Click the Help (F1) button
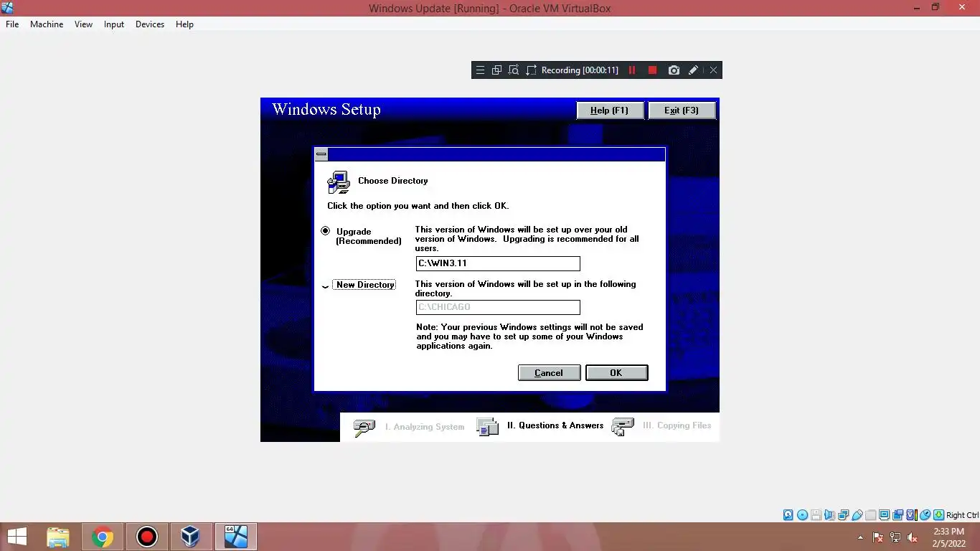 coord(609,110)
